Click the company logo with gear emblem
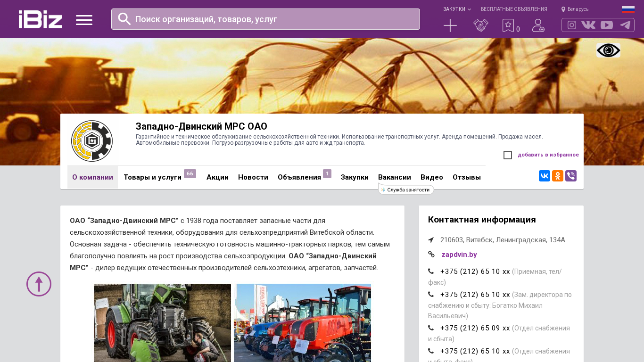The width and height of the screenshot is (644, 362). tap(92, 140)
